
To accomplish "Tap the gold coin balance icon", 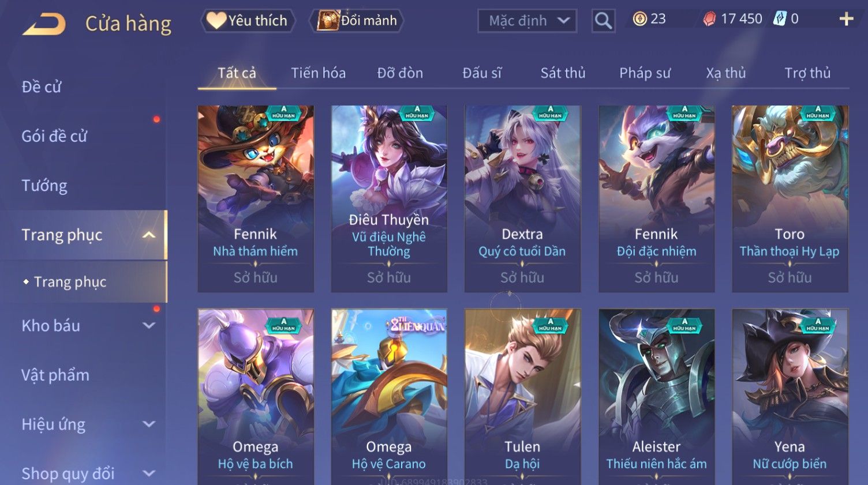I will point(639,19).
